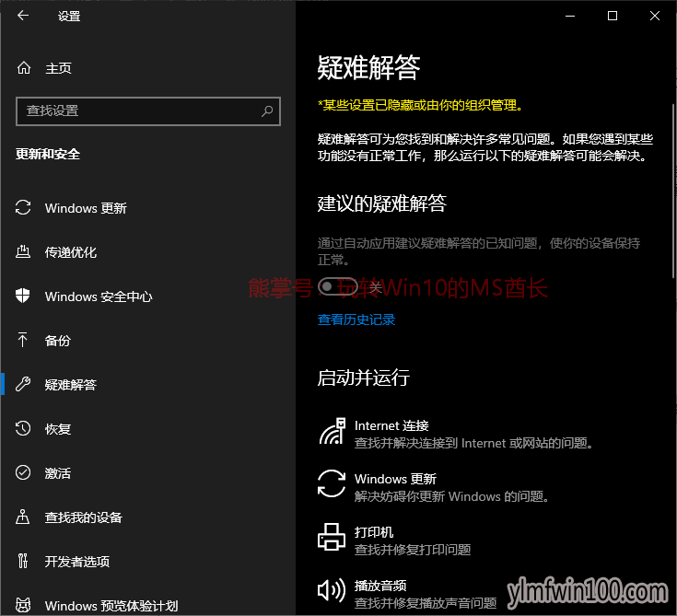677x616 pixels.
Task: Click the Windows 预览体验计划 cat icon
Action: click(23, 605)
